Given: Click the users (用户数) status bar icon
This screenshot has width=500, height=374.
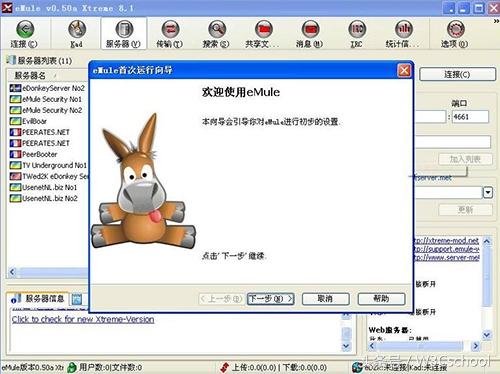Looking at the screenshot, I should pos(72,368).
